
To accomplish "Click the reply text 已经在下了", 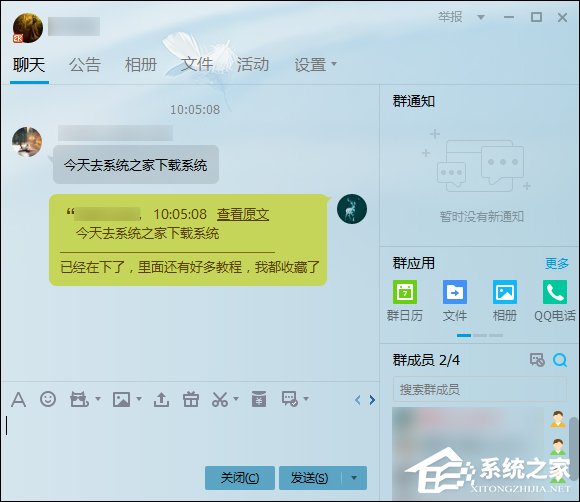I will tap(92, 267).
